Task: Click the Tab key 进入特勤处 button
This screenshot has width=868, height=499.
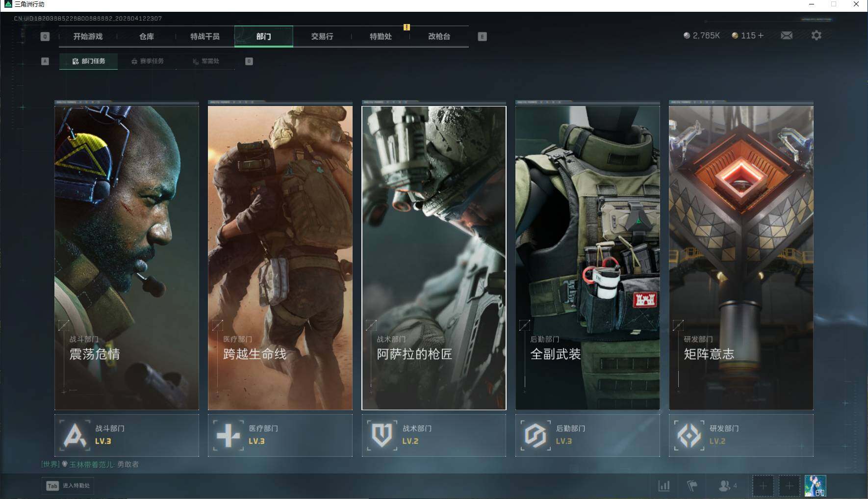Action: pyautogui.click(x=68, y=486)
